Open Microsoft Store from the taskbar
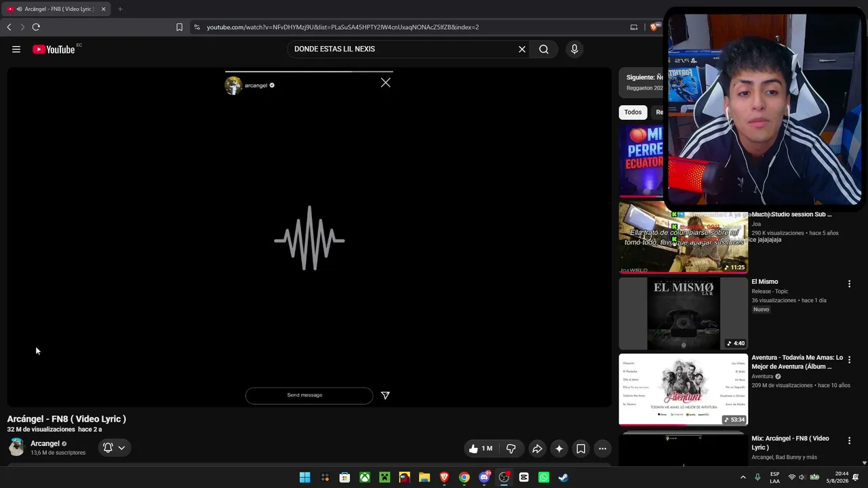The image size is (868, 488). (344, 477)
